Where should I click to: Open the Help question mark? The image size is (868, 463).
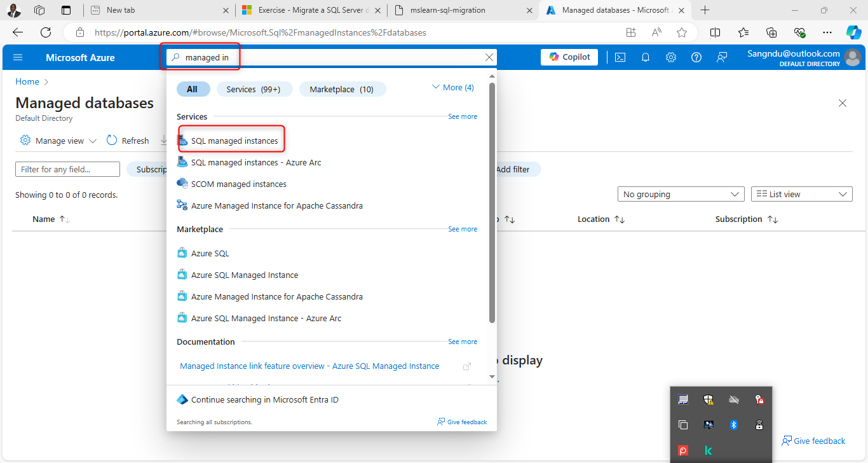[696, 57]
